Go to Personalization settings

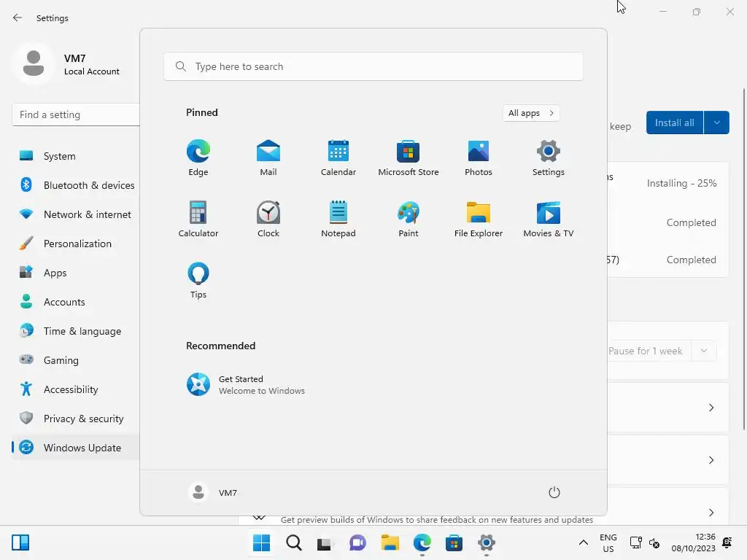pos(76,244)
